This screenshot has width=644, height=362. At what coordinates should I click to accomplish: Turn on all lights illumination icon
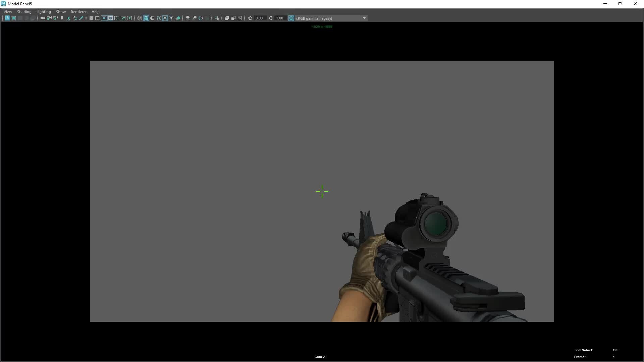(x=171, y=18)
